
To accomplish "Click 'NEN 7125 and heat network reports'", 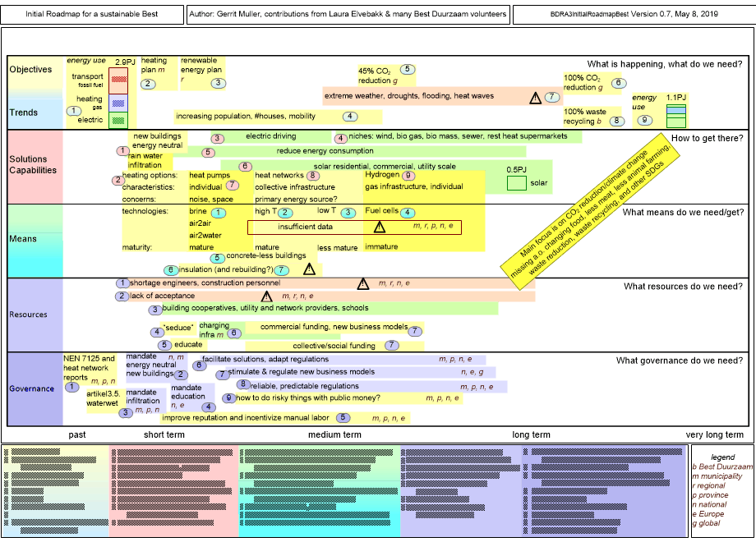I will coord(89,368).
